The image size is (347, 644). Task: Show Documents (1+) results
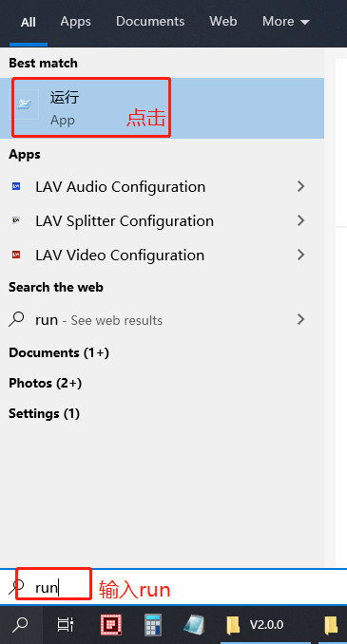[x=59, y=352]
